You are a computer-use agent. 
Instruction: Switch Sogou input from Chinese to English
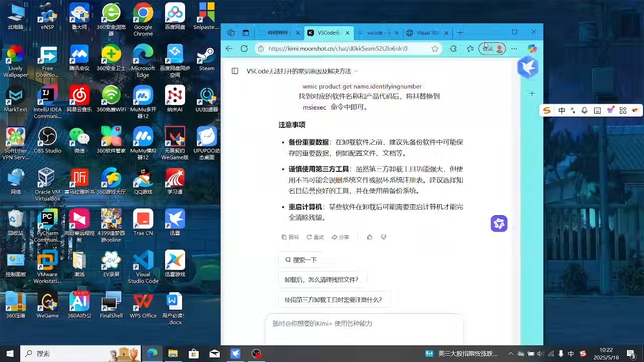pos(561,110)
